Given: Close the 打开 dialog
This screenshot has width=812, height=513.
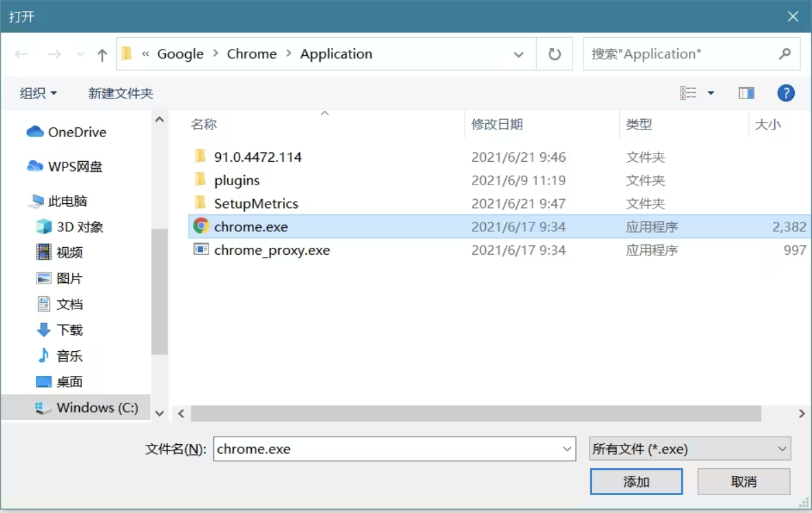Looking at the screenshot, I should 793,17.
